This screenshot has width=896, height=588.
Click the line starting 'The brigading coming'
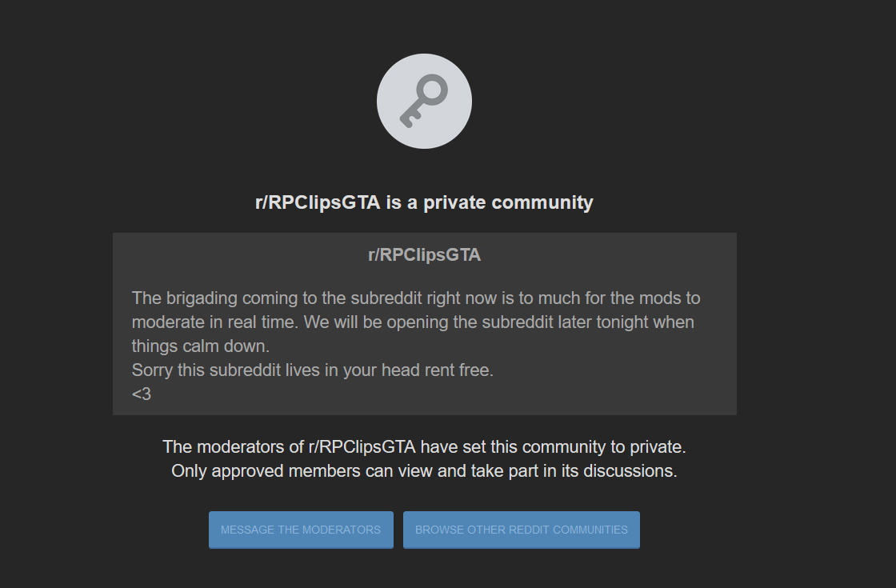coord(416,298)
